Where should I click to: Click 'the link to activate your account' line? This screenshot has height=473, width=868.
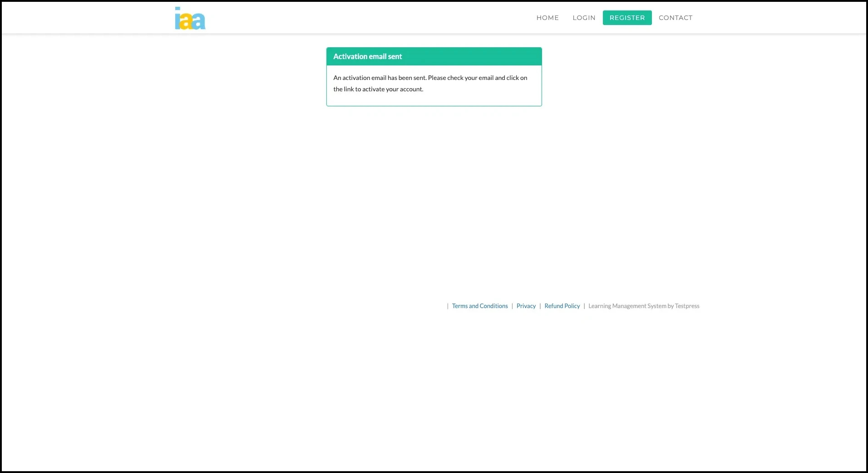coord(378,89)
